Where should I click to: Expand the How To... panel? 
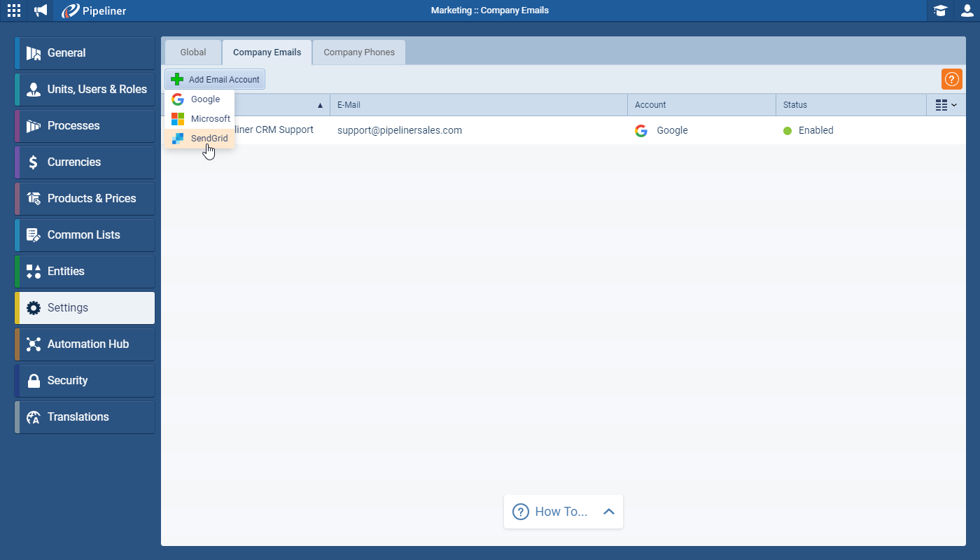tap(563, 512)
